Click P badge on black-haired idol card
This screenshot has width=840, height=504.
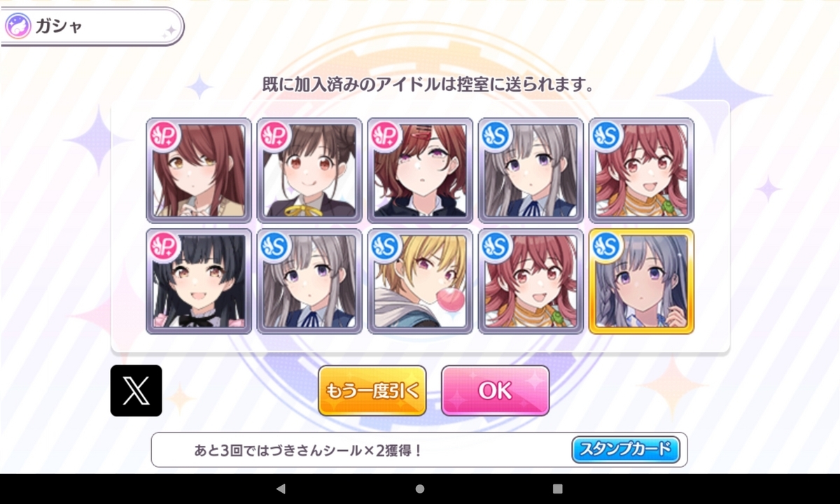pyautogui.click(x=164, y=246)
